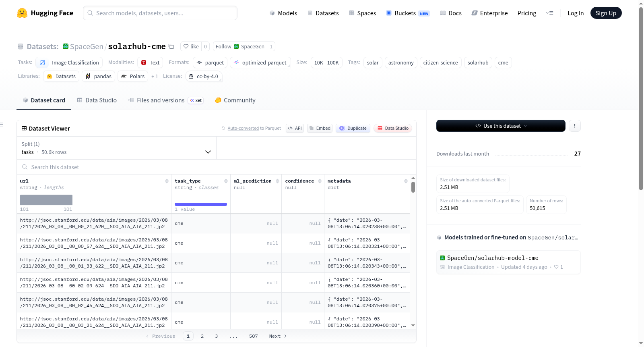Go to page 2 of results
The width and height of the screenshot is (644, 347).
click(x=202, y=336)
